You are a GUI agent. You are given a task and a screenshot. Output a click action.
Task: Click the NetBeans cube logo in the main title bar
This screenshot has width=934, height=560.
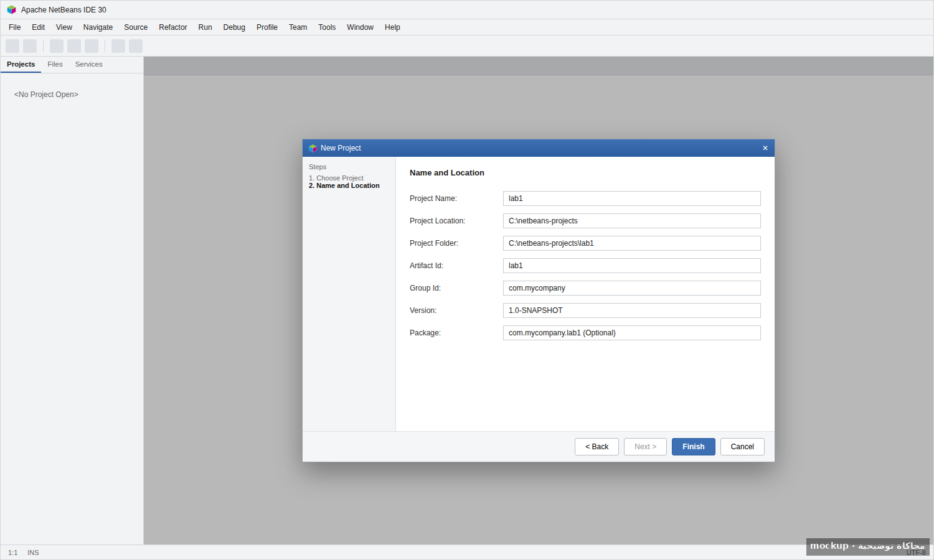point(11,10)
